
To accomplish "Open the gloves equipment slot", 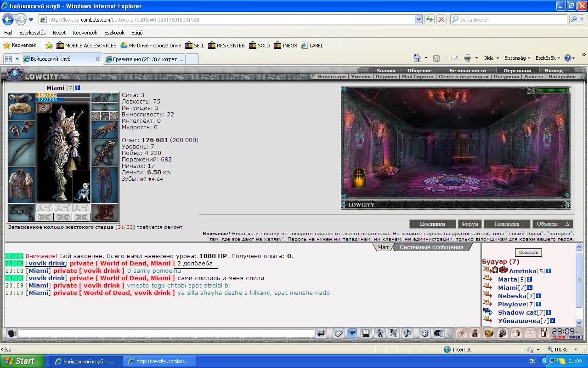I will click(x=105, y=130).
